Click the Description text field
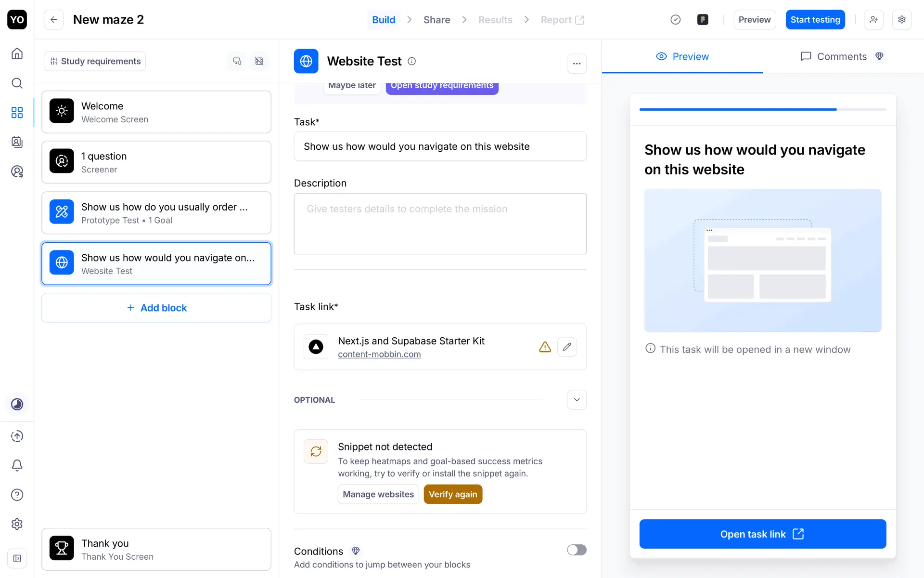Image resolution: width=924 pixels, height=578 pixels. (x=440, y=224)
